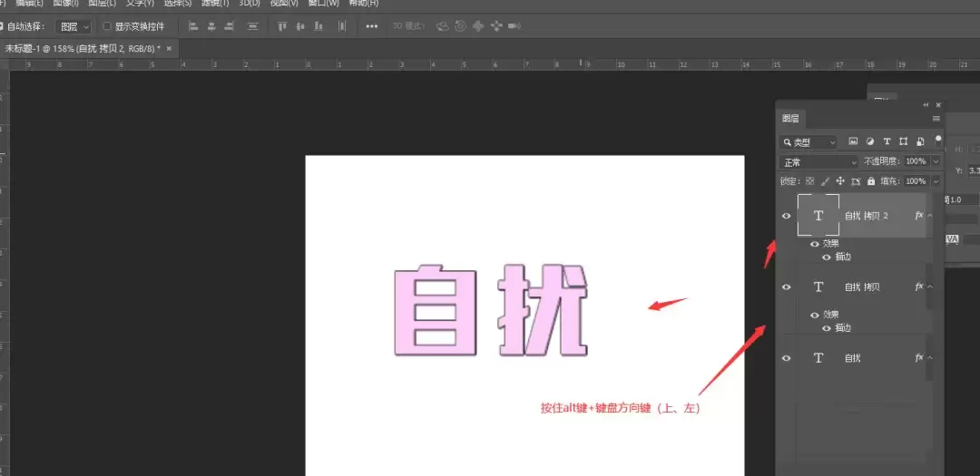
Task: Hide the bottom 自扰 text layer
Action: (x=786, y=358)
